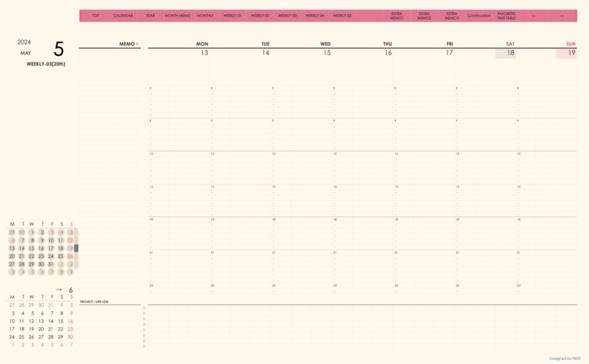Screen dimensions: 589x364
Task: Click date 26 in the June mini calendar
Action: click(x=31, y=337)
